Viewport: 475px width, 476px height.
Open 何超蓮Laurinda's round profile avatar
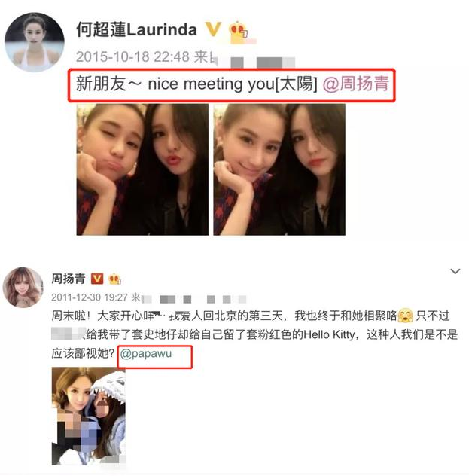[x=35, y=42]
